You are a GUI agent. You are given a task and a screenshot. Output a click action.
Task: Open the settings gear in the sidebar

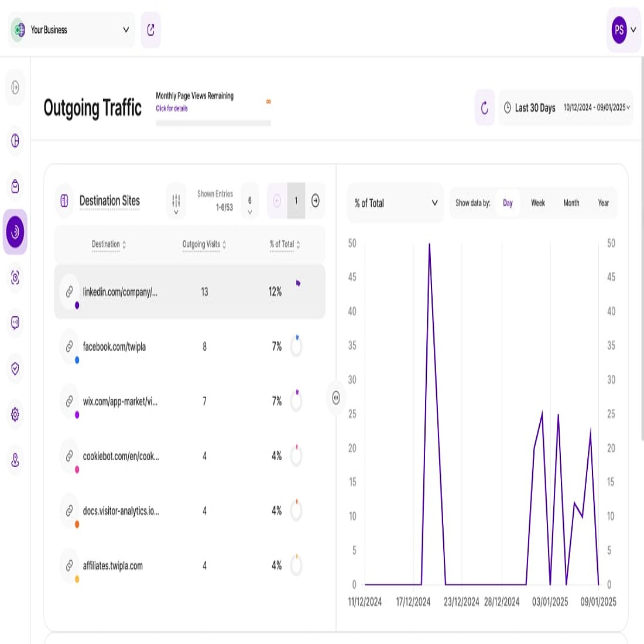(15, 413)
